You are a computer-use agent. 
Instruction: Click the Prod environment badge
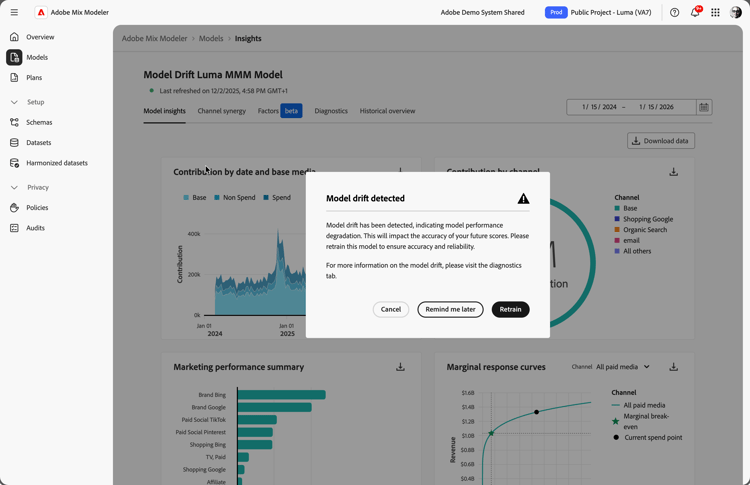556,12
